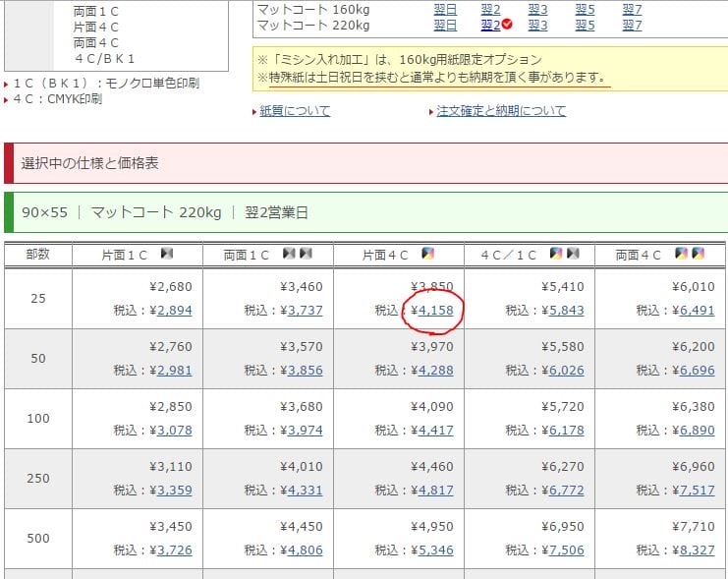Click the circled price ¥4,158
Image resolution: width=728 pixels, height=579 pixels.
point(432,310)
